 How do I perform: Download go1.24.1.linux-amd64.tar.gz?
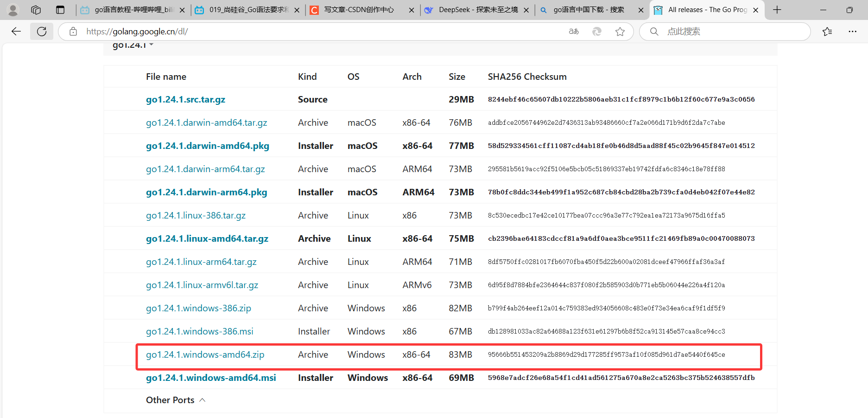tap(207, 238)
